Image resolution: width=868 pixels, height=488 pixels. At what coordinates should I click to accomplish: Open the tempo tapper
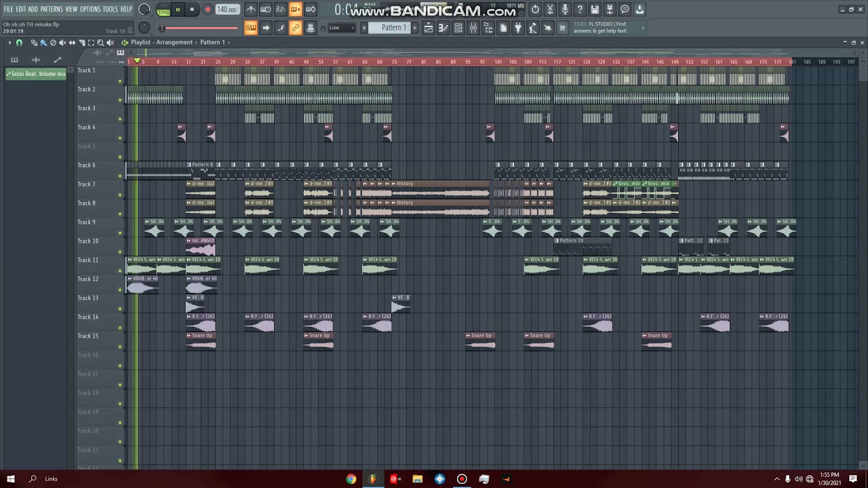point(533,28)
